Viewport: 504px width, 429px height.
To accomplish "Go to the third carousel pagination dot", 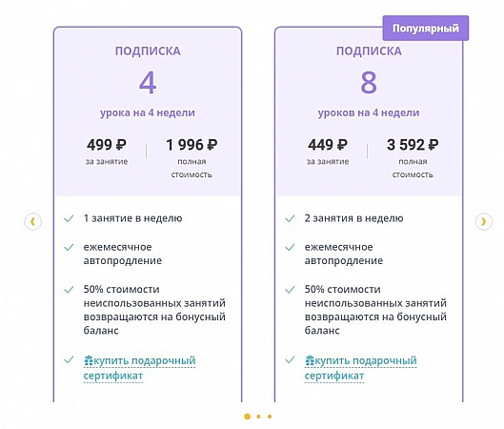I will point(270,417).
